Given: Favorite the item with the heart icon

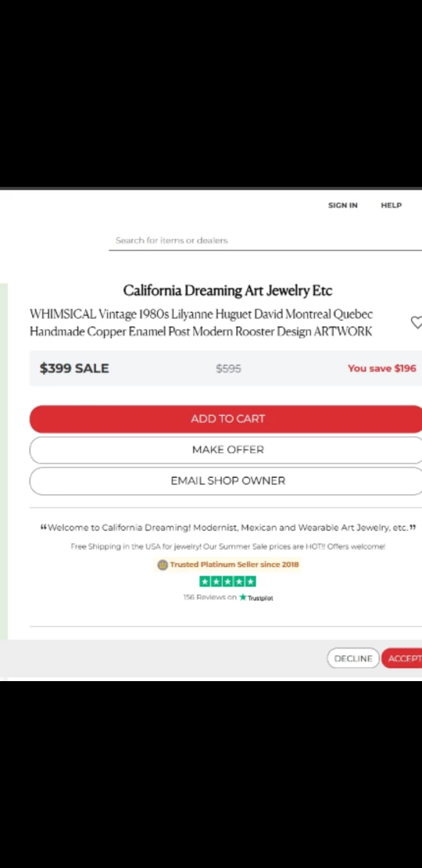Looking at the screenshot, I should click(417, 322).
